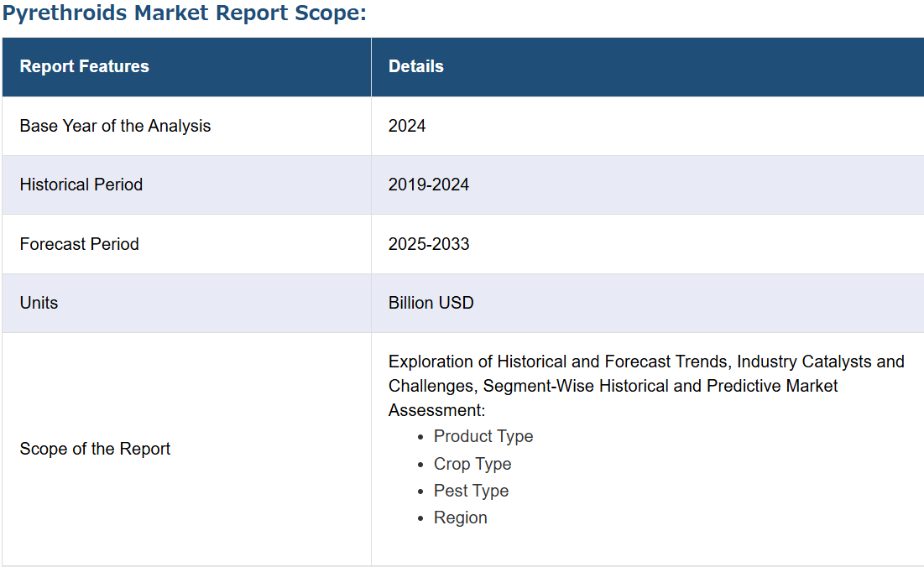
Task: Click the Exploration of Historical and Forecast Trends text
Action: coord(560,362)
